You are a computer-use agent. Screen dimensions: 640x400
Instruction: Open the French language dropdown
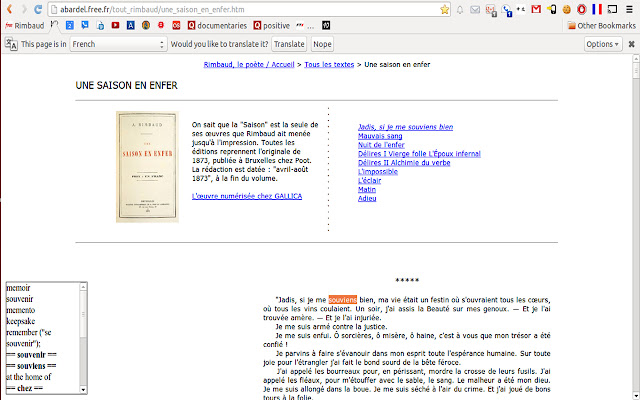[x=118, y=44]
